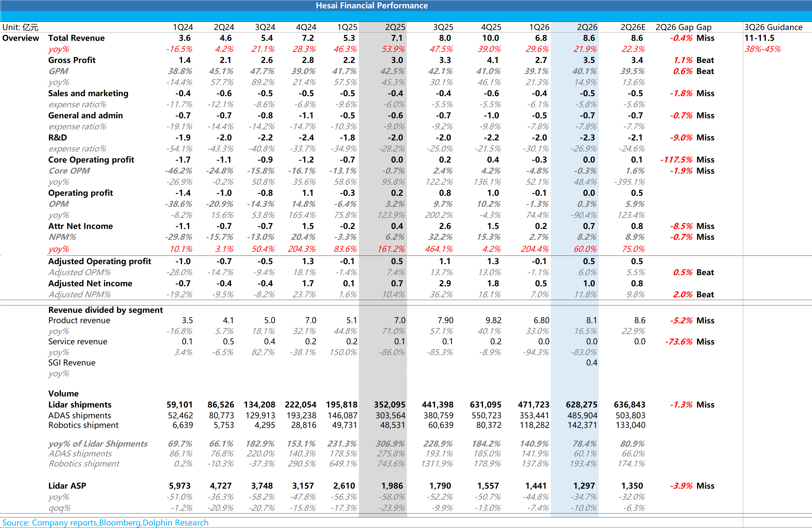Screen dimensions: 812x528
Task: Select the 'Volume' section heading
Action: pos(64,394)
